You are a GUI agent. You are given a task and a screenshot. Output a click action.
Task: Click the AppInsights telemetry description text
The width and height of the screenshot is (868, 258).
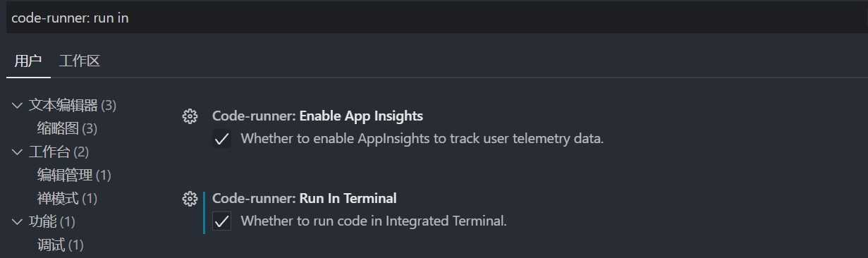coord(422,139)
